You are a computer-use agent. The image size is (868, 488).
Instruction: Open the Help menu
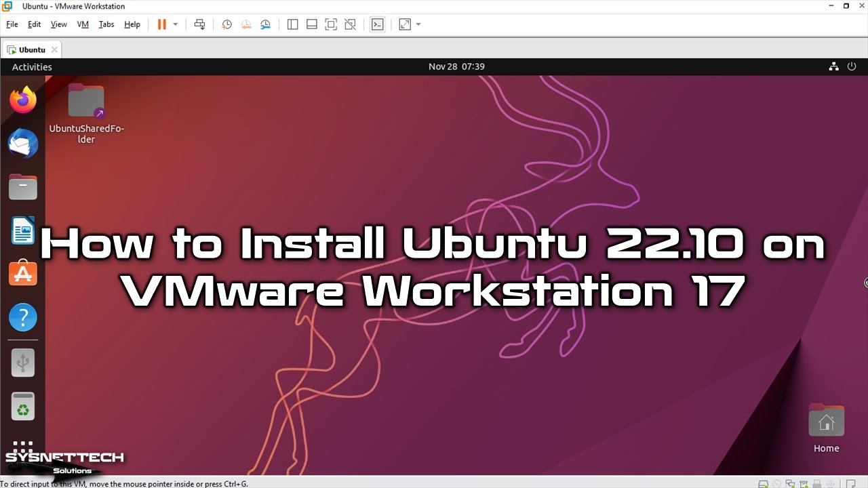(x=132, y=24)
